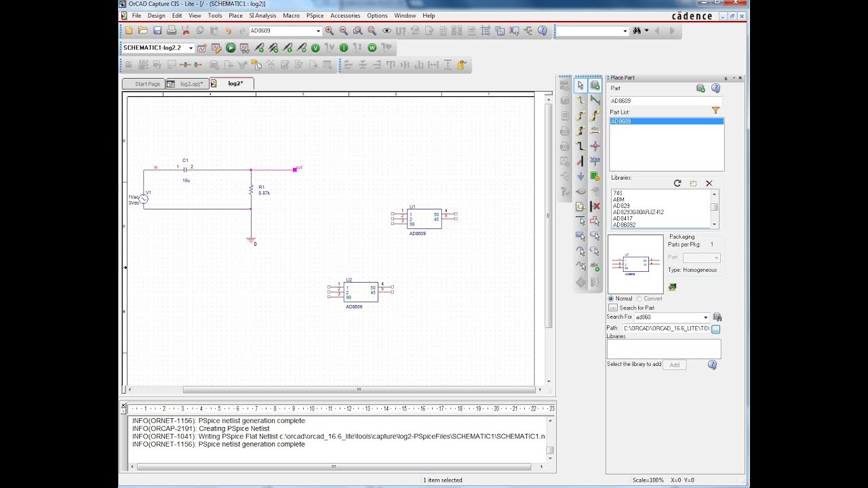
Task: Enable bias power display green W icon
Action: (372, 48)
